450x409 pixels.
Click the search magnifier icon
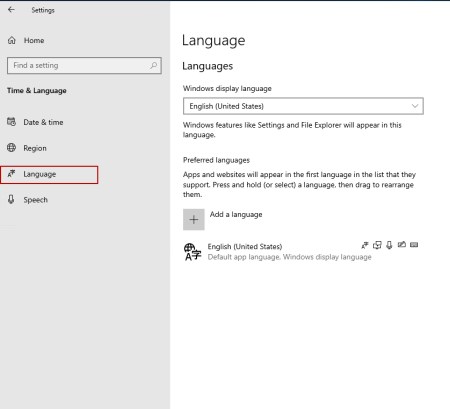153,65
